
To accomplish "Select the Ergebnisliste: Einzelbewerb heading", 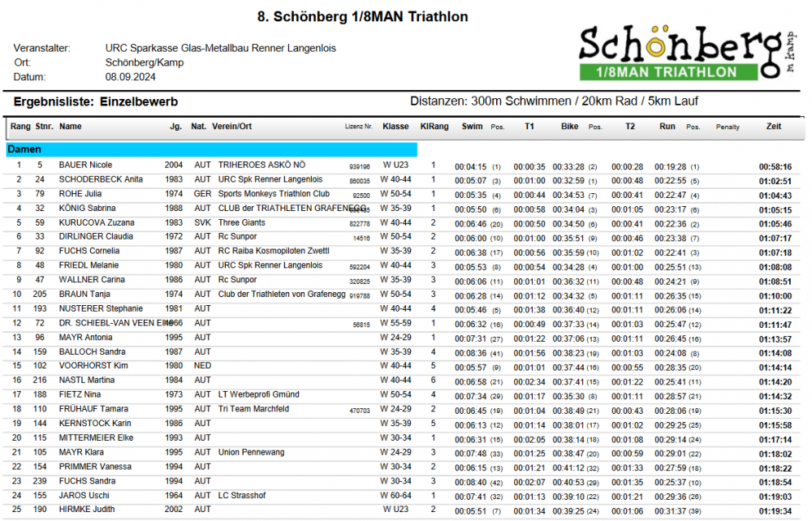I will (x=95, y=102).
